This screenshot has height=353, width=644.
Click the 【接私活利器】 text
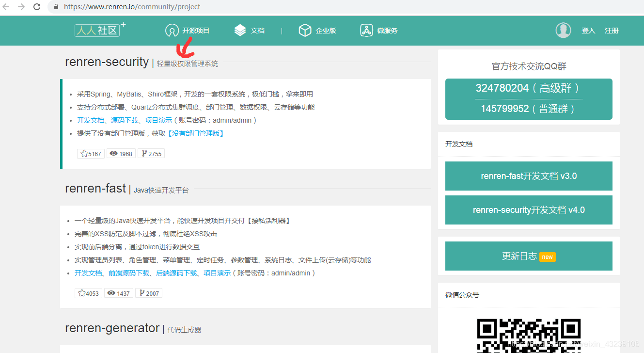pyautogui.click(x=268, y=221)
